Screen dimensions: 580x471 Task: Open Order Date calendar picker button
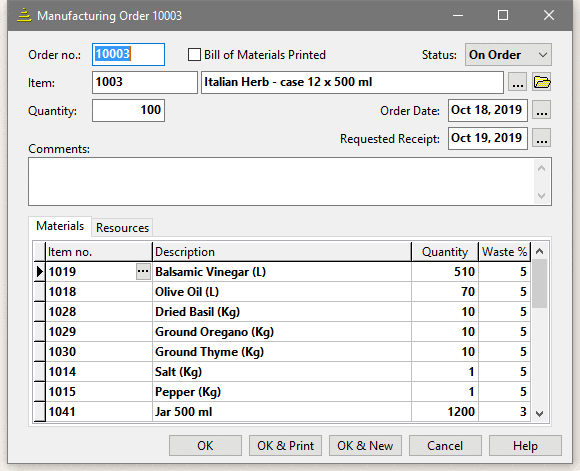(x=542, y=110)
